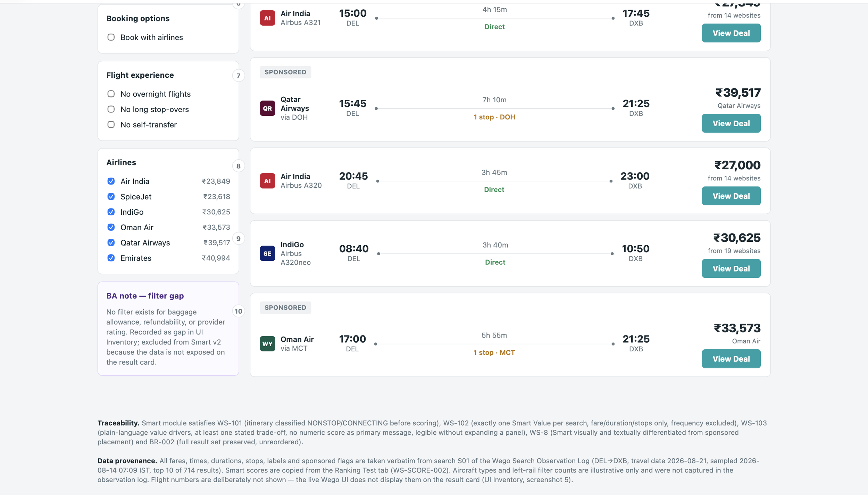Open the BA note filter gap heading
The image size is (868, 495).
[145, 296]
